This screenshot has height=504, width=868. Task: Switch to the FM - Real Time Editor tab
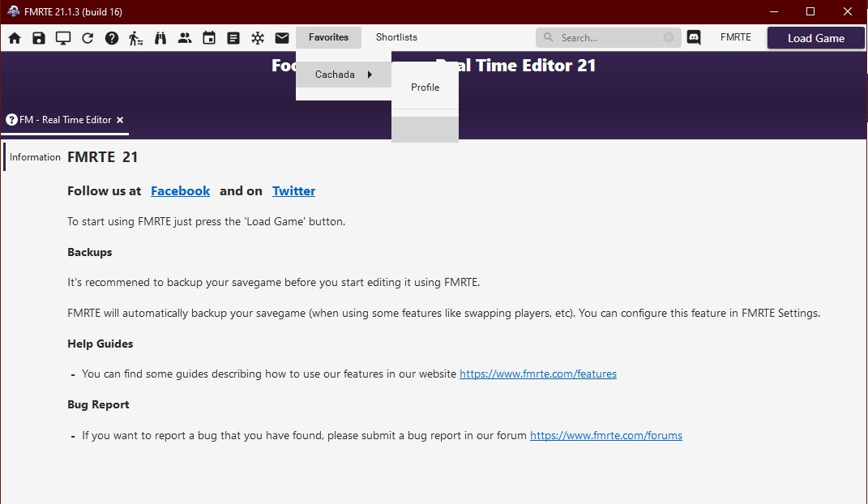66,119
